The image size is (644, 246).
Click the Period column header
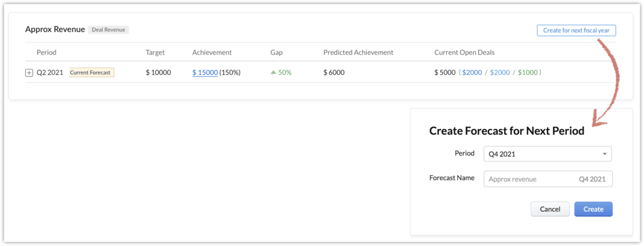pyautogui.click(x=46, y=52)
